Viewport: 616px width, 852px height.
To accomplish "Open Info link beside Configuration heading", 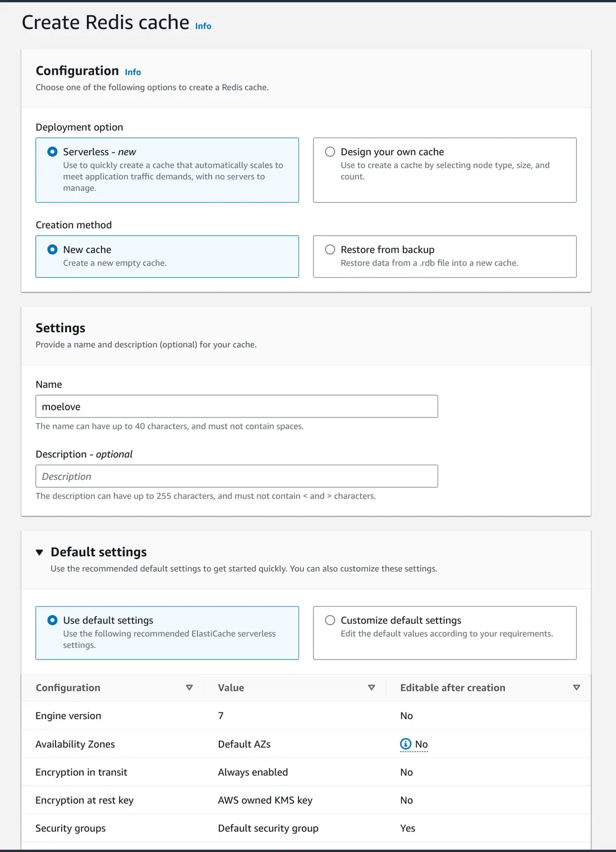I will point(133,72).
